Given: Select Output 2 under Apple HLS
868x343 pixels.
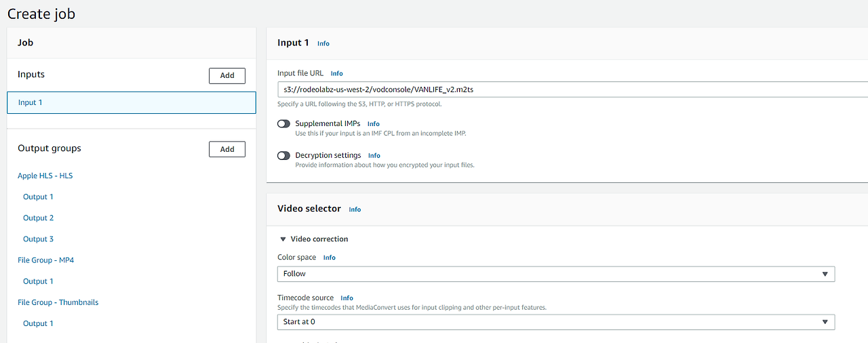Looking at the screenshot, I should [38, 218].
